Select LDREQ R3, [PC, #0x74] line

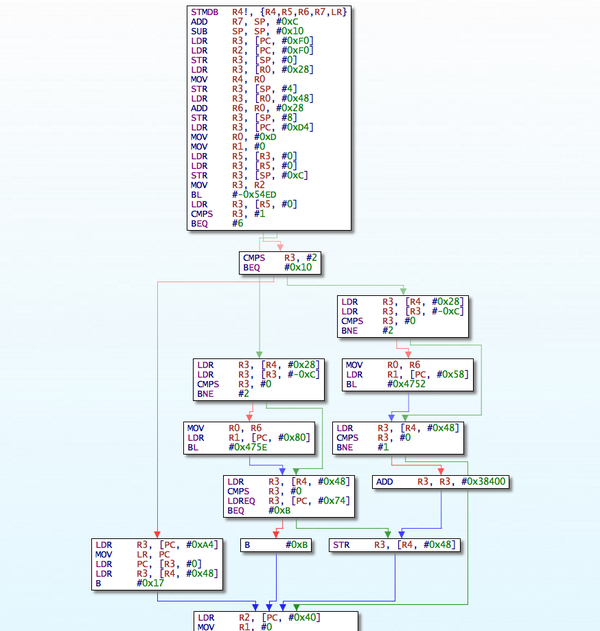pos(289,501)
